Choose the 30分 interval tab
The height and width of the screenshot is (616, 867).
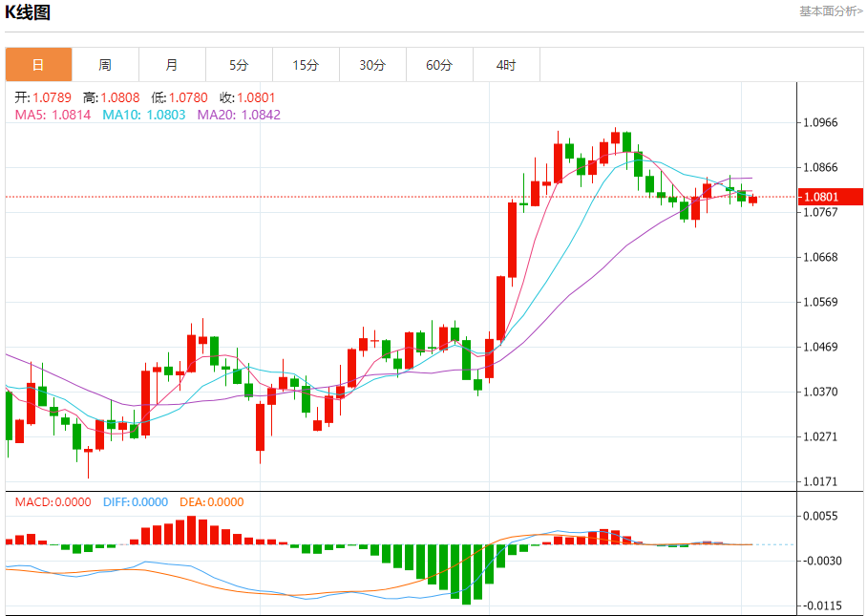click(372, 65)
